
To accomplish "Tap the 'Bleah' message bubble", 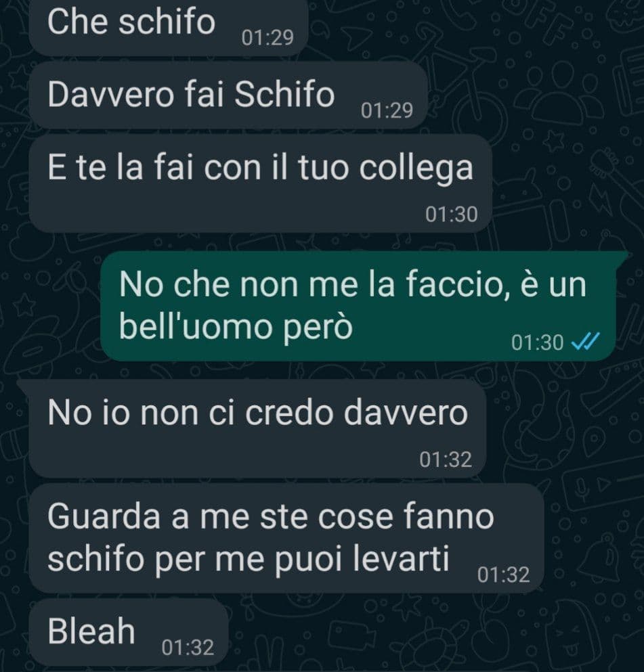I will 128,633.
